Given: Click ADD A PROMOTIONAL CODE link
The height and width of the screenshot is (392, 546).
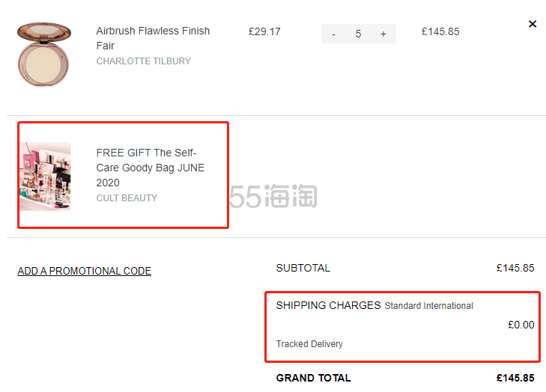Looking at the screenshot, I should click(85, 271).
